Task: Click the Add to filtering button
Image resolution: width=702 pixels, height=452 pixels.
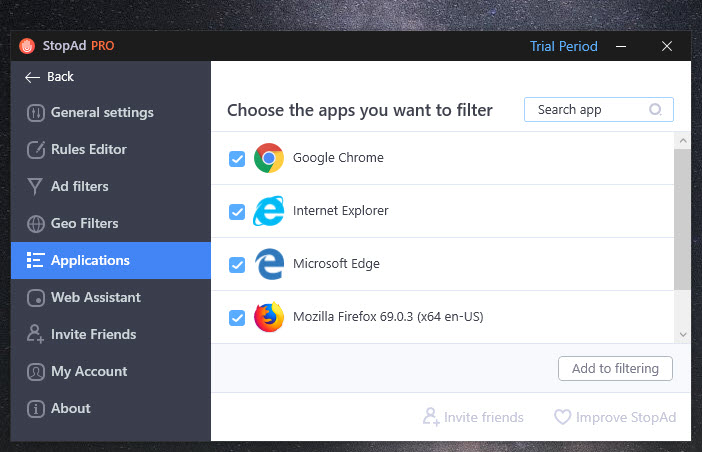Action: (x=615, y=368)
